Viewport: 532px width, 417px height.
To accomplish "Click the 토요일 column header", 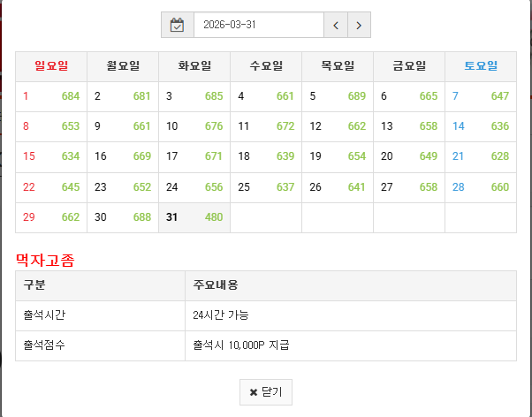I will [x=480, y=66].
